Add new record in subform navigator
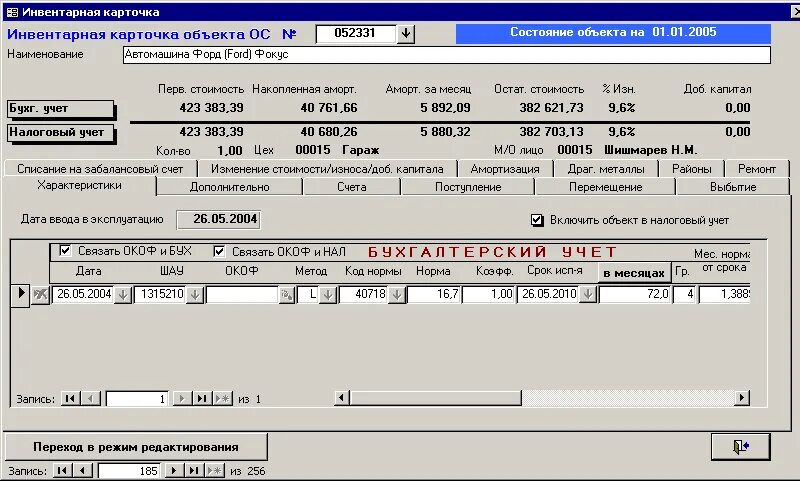 tap(222, 398)
